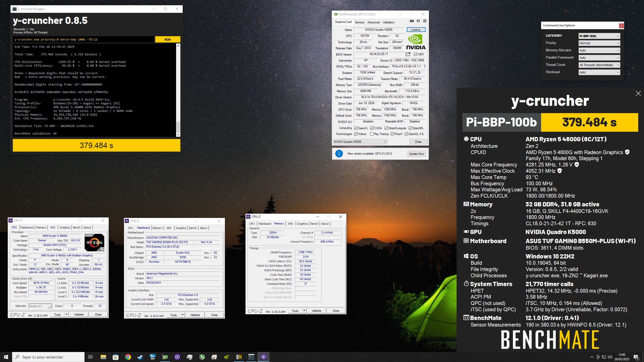
Task: Open the NVIDIA Quadro K5000 GPU selector dropdown
Action: click(x=360, y=142)
